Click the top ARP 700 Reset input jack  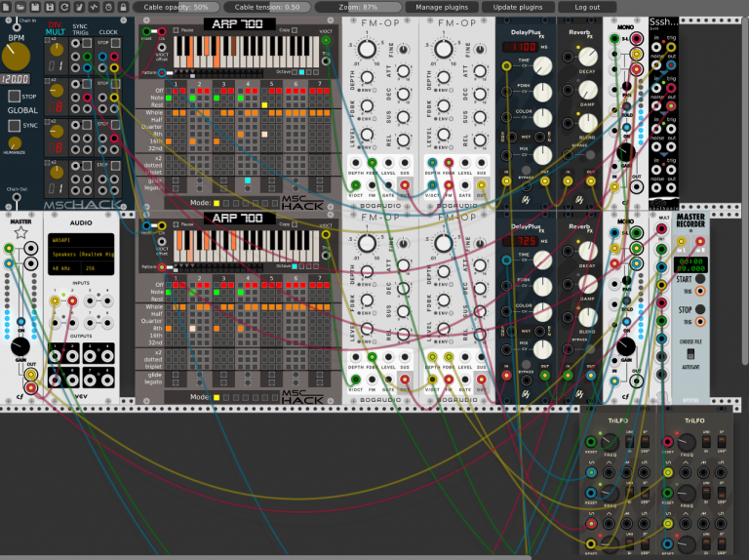coord(146,31)
